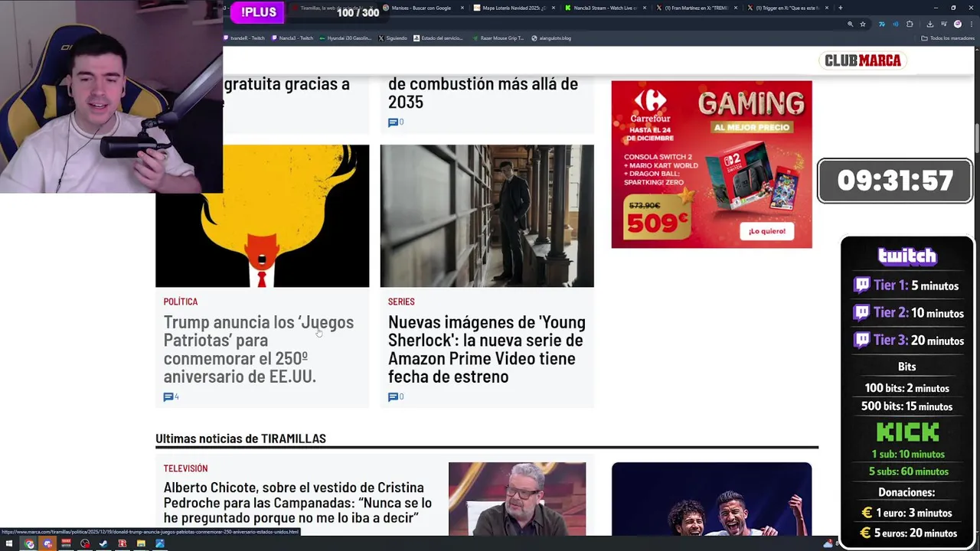Click the zoom magnifier icon in address bar

point(850,24)
